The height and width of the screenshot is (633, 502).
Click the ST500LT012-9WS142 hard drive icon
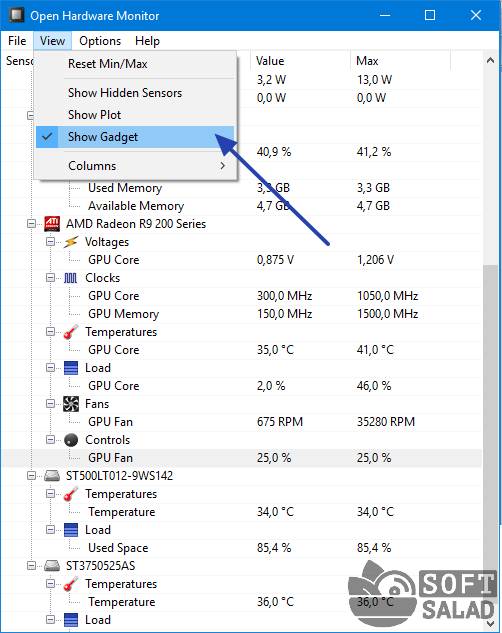click(x=52, y=476)
